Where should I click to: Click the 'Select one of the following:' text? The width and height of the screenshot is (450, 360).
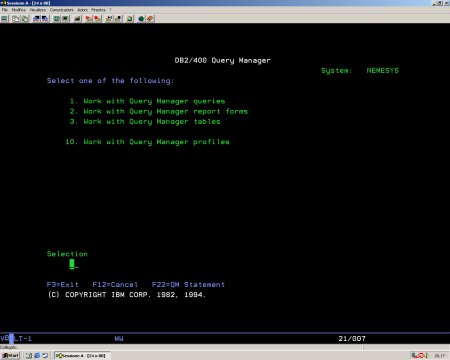coord(110,81)
